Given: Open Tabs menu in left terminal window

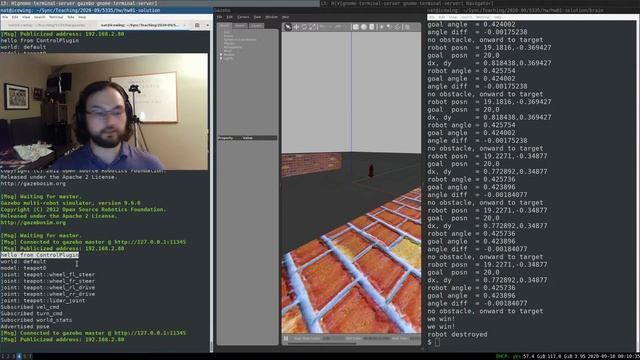Looking at the screenshot, I should 71,17.
